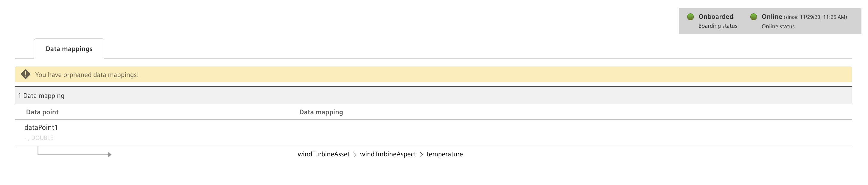Click the 1 Data mapping summary bar
The width and height of the screenshot is (868, 185).
(x=433, y=95)
